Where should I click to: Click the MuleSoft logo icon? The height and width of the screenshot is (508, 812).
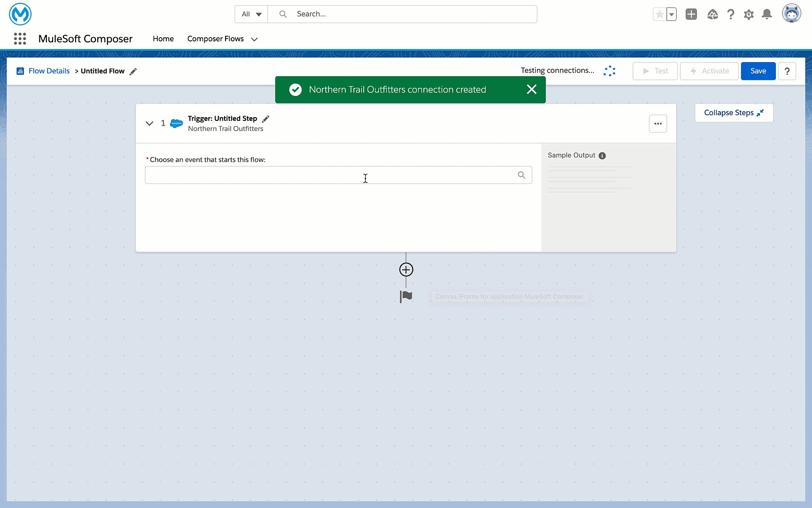click(20, 14)
